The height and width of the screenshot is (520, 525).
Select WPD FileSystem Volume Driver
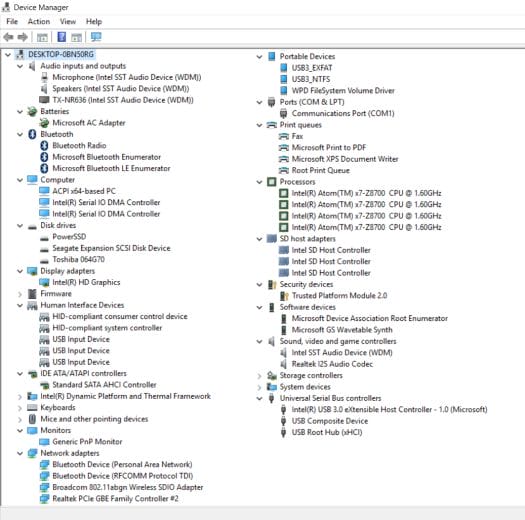point(343,91)
